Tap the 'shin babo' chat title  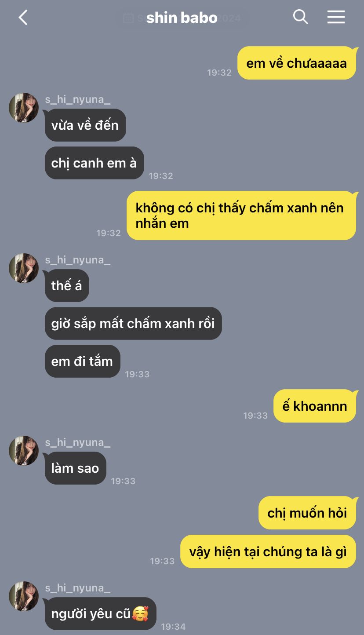pyautogui.click(x=182, y=18)
